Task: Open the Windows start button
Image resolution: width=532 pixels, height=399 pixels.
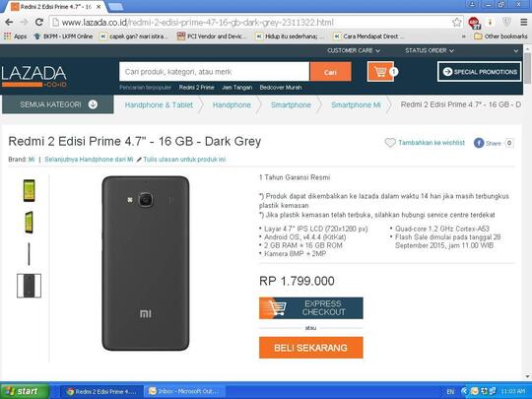Action: [x=24, y=391]
